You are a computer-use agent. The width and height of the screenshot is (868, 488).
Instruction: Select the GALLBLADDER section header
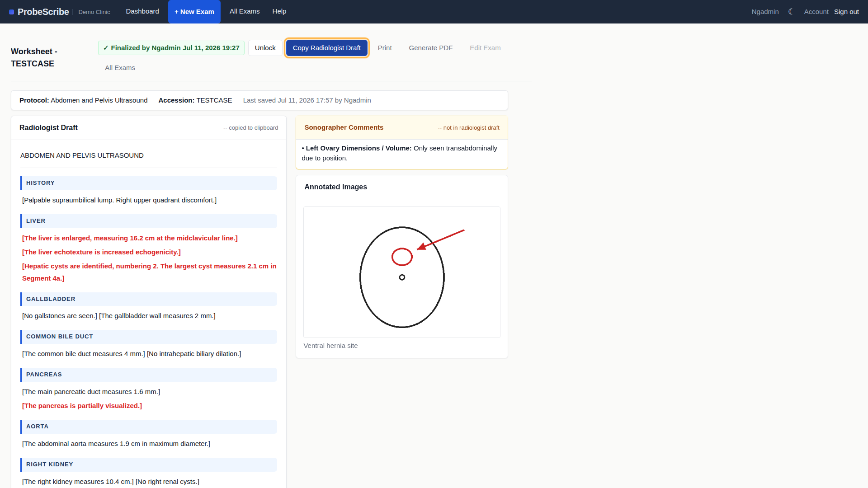[x=149, y=299]
